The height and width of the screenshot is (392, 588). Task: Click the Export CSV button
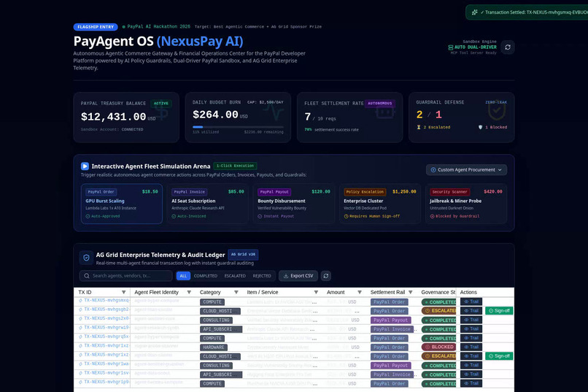coord(298,276)
